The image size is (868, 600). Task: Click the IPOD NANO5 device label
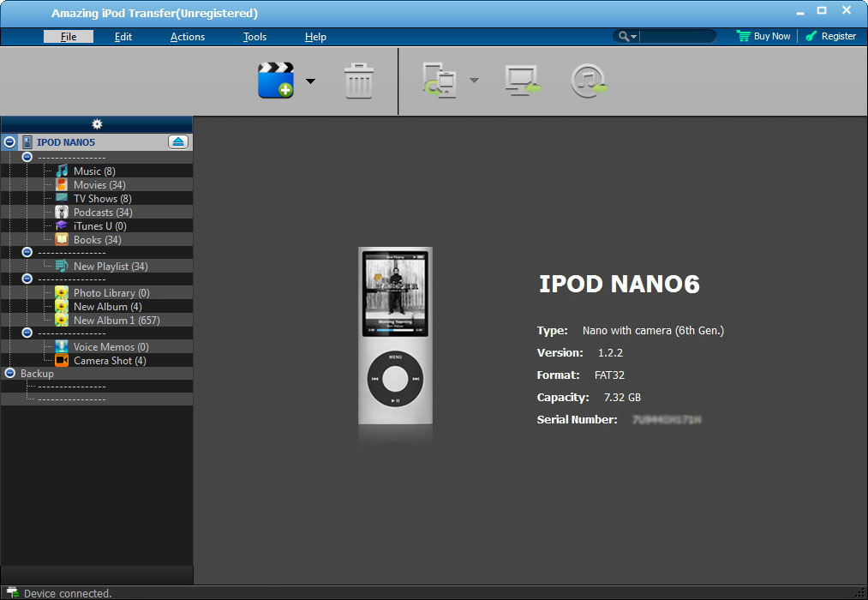pos(66,142)
